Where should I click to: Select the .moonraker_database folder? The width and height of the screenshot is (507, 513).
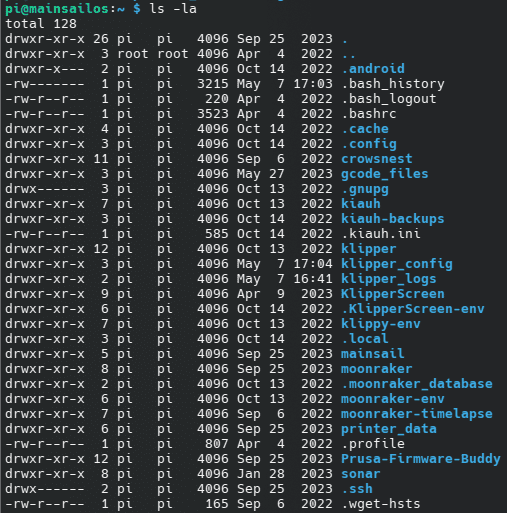(417, 384)
